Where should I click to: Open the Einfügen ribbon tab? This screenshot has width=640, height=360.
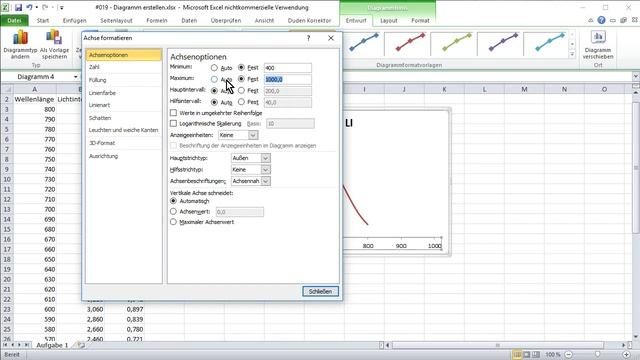tap(74, 20)
